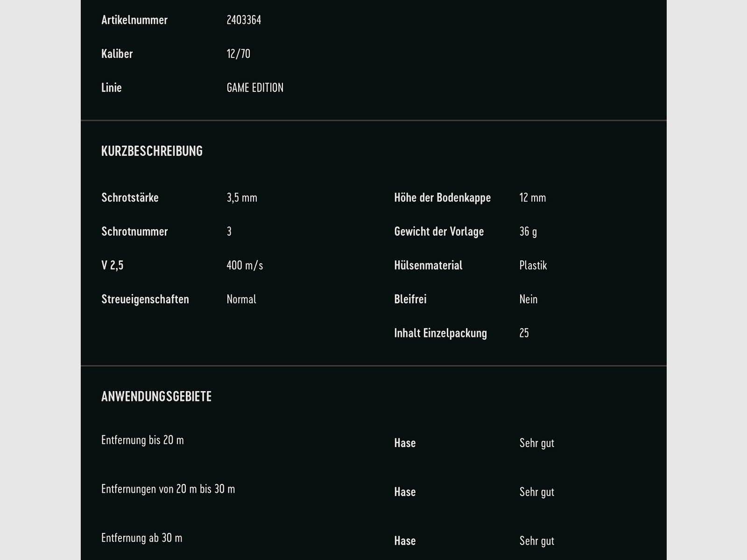The width and height of the screenshot is (747, 560).
Task: Click the Entfernung bis 20 m text
Action: [142, 440]
